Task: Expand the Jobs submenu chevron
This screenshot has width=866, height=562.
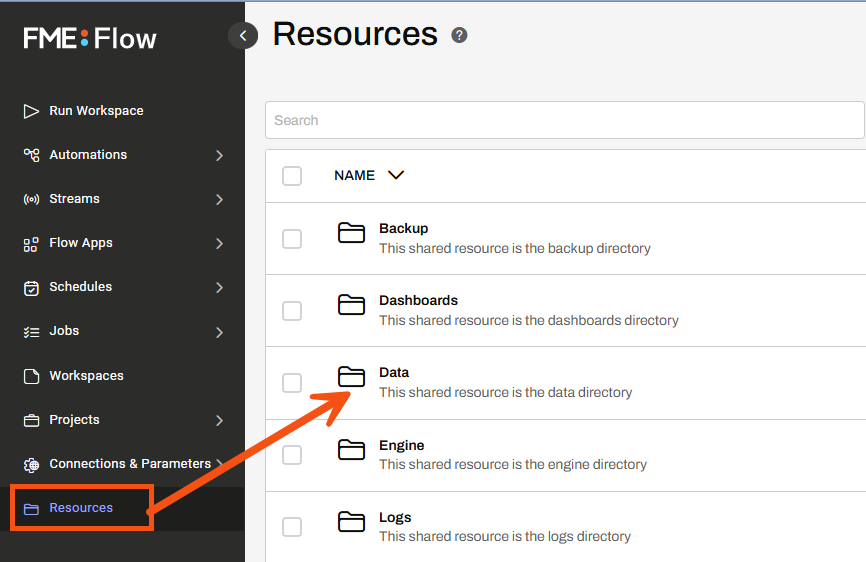Action: (219, 332)
